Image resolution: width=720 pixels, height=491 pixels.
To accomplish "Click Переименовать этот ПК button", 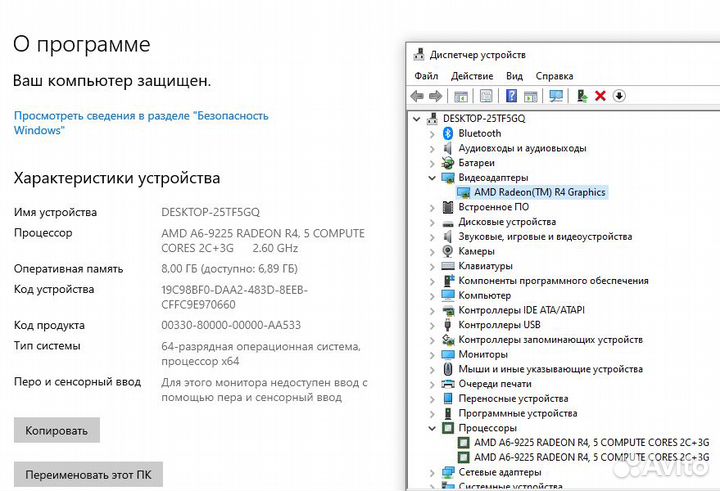I will [88, 474].
